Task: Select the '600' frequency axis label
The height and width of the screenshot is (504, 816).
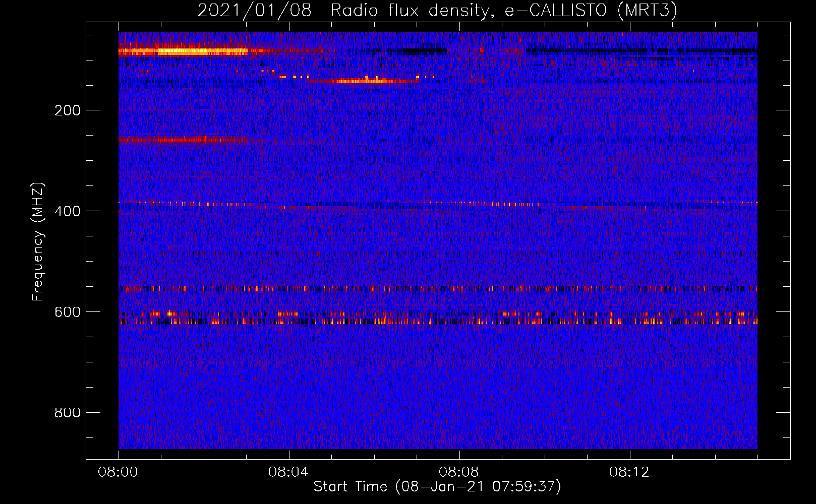Action: [x=68, y=312]
